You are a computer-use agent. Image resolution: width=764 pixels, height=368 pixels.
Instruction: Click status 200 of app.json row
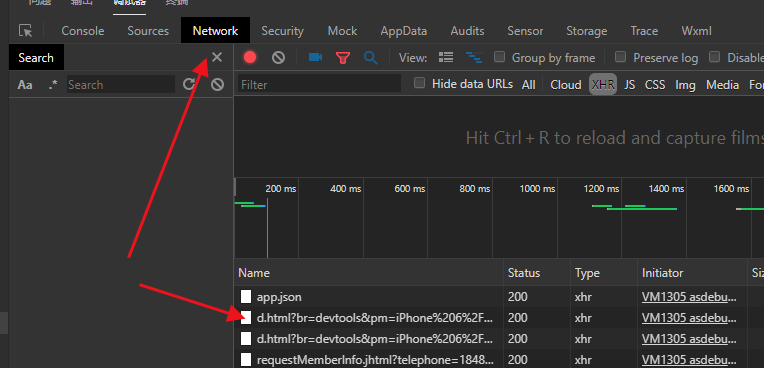click(517, 296)
